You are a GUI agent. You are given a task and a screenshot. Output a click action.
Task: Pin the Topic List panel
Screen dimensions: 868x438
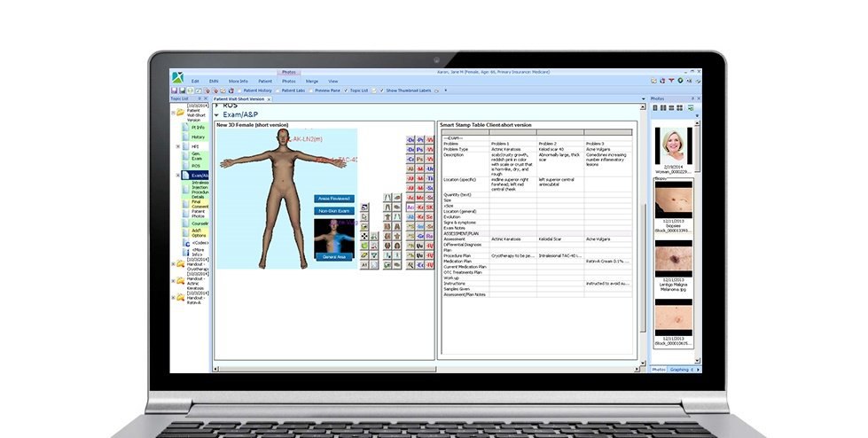(199, 99)
